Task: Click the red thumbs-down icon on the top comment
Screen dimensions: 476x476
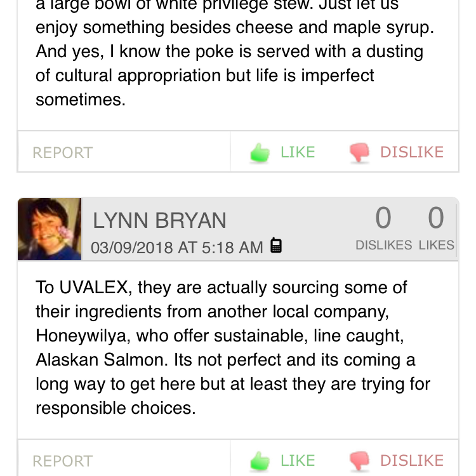Action: click(360, 153)
